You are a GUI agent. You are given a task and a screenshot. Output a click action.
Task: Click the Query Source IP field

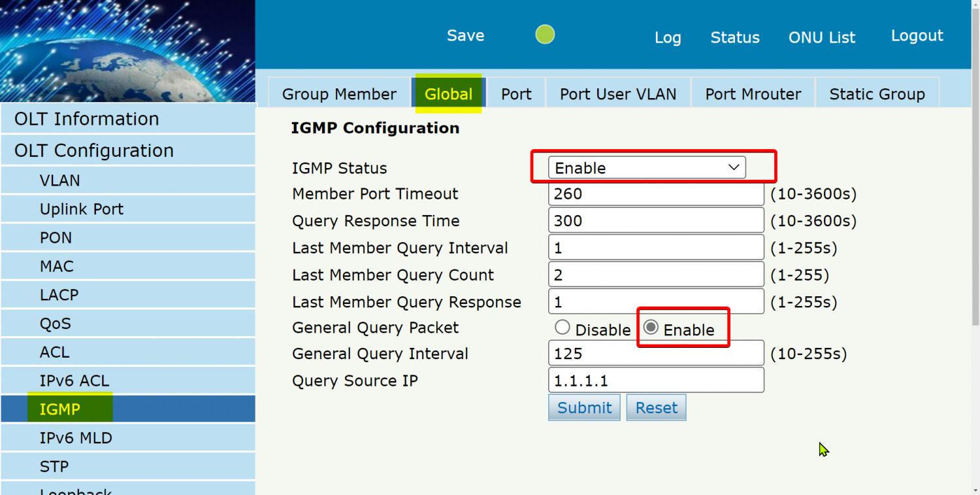[x=655, y=380]
